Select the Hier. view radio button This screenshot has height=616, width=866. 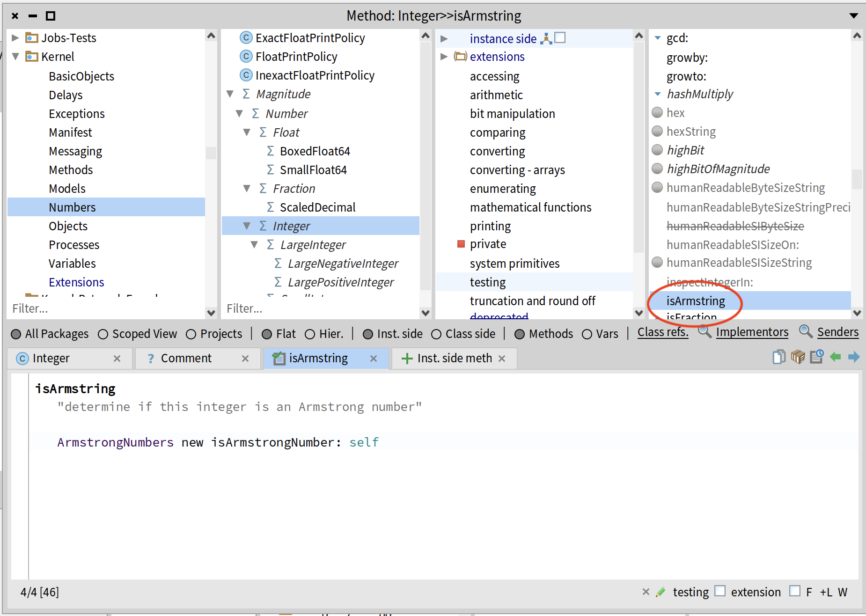coord(310,334)
